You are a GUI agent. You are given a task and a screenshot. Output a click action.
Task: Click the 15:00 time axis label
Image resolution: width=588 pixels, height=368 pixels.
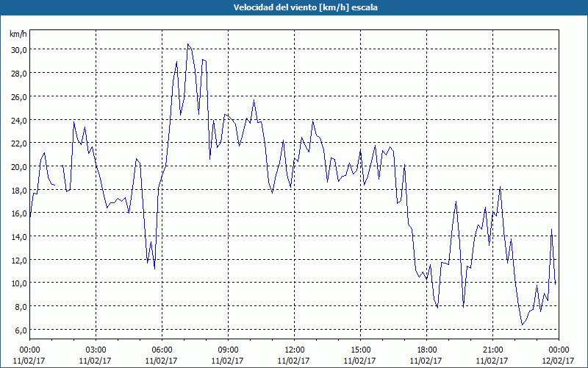pyautogui.click(x=360, y=350)
